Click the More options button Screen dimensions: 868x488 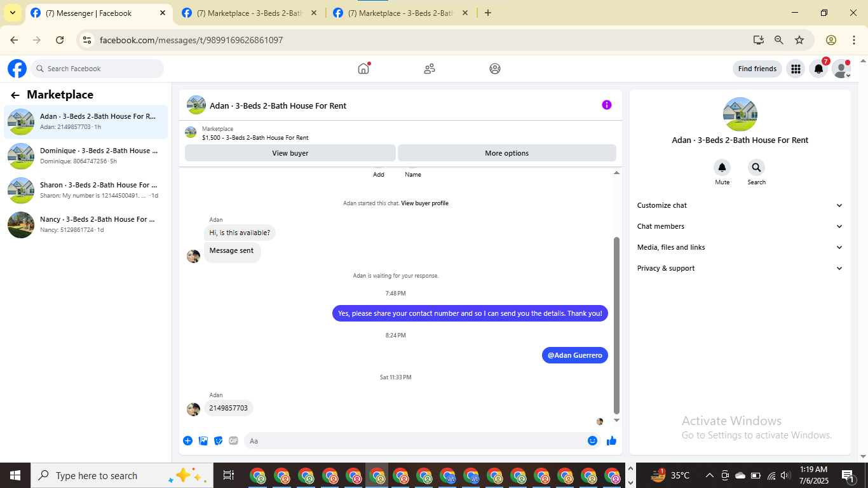pos(507,153)
